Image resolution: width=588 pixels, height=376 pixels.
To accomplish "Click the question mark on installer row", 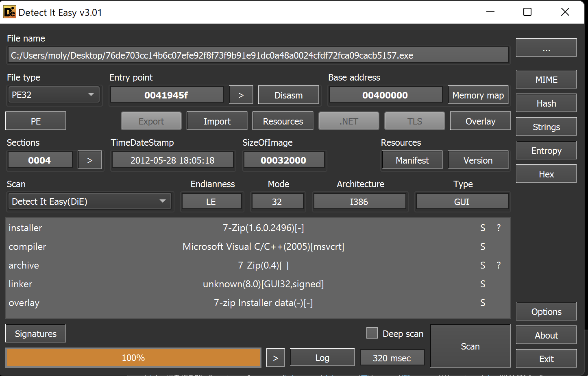I will (x=499, y=228).
